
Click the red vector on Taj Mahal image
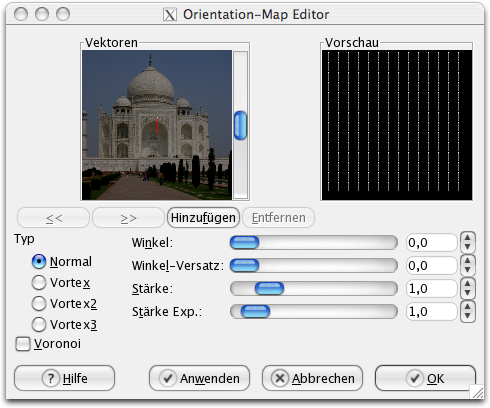[x=157, y=125]
